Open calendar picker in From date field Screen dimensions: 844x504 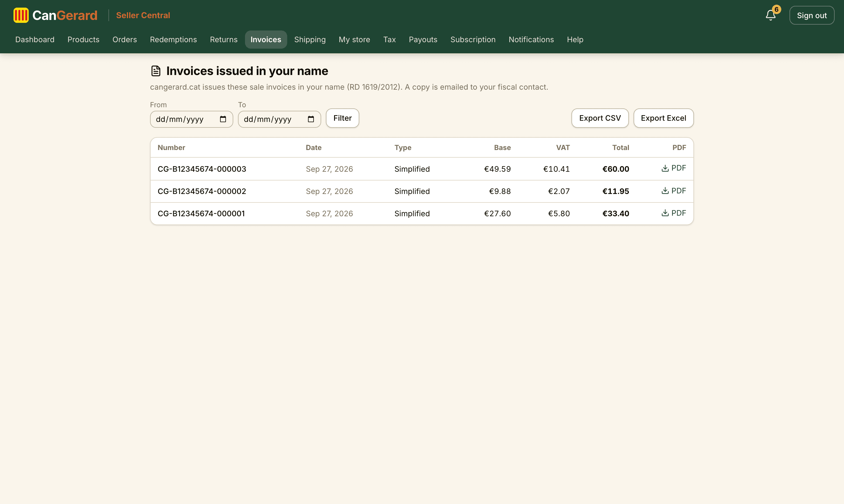pyautogui.click(x=223, y=119)
